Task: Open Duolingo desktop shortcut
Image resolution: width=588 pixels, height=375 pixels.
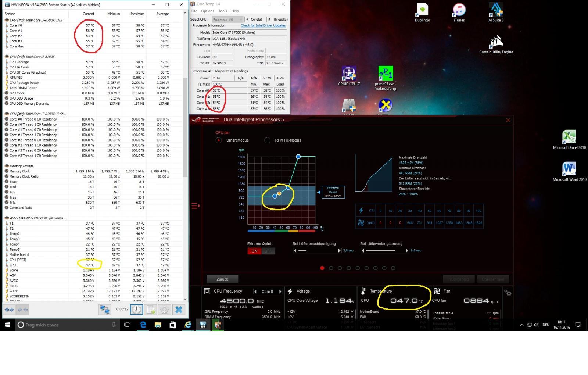Action: click(422, 13)
